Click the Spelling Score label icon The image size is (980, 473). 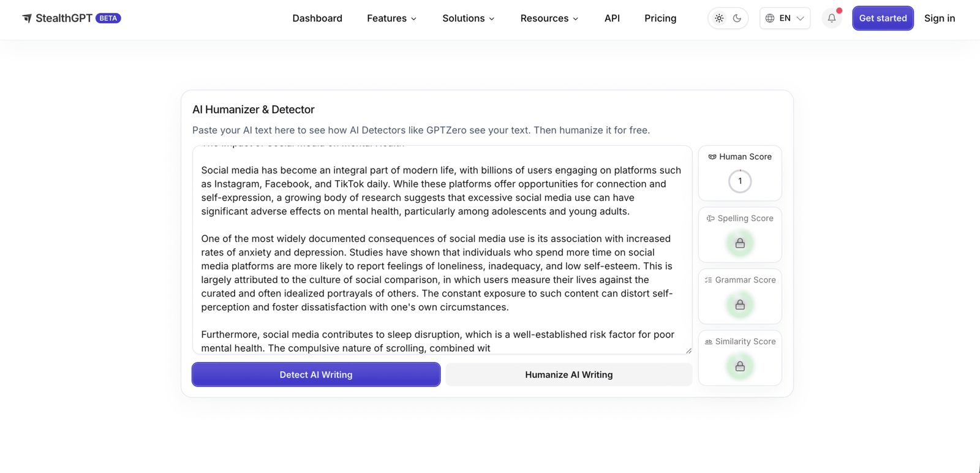point(710,218)
